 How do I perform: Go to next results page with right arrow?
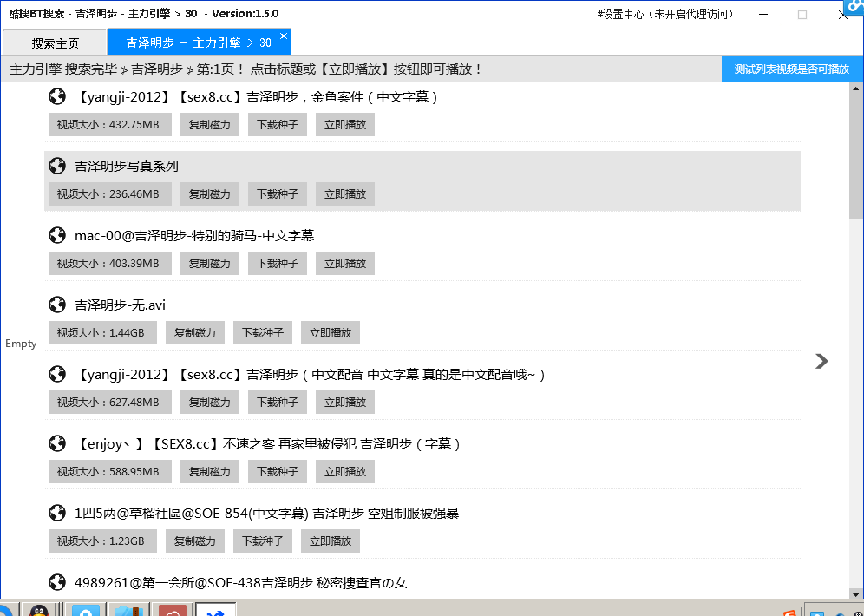pos(821,361)
